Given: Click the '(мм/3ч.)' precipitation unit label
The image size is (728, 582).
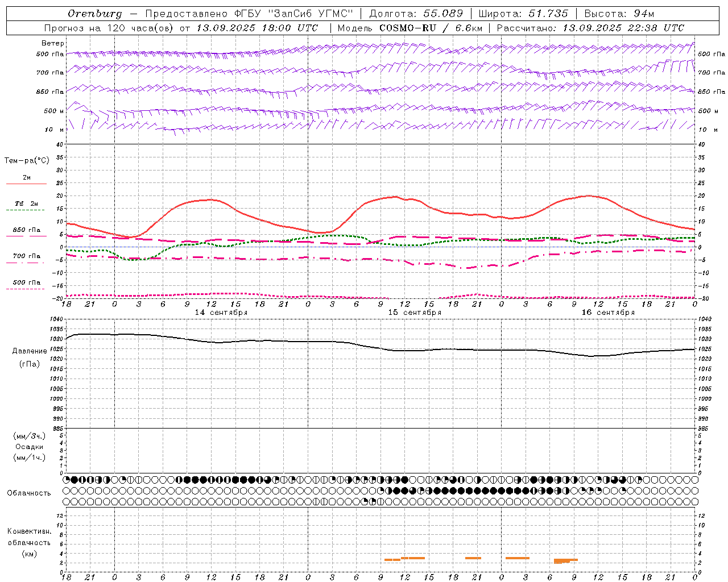Looking at the screenshot, I should (x=30, y=436).
